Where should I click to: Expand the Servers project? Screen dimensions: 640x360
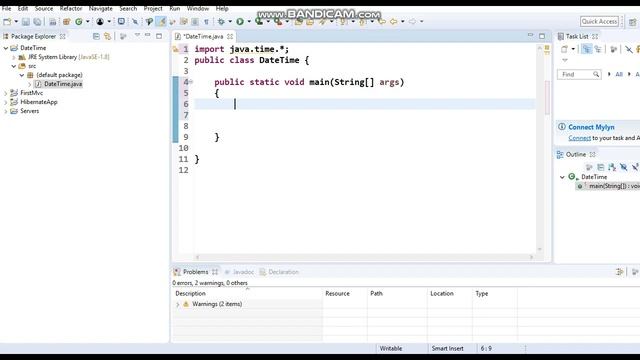[x=6, y=111]
